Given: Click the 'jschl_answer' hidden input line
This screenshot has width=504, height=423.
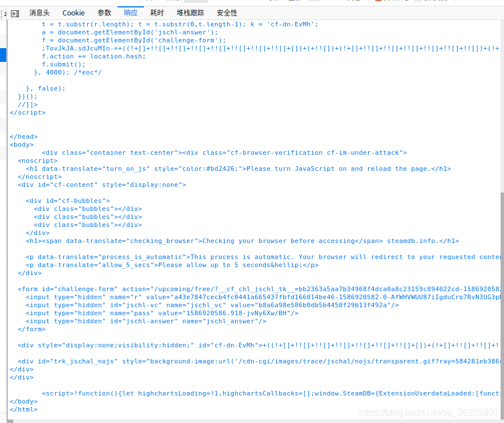Looking at the screenshot, I should tap(146, 322).
